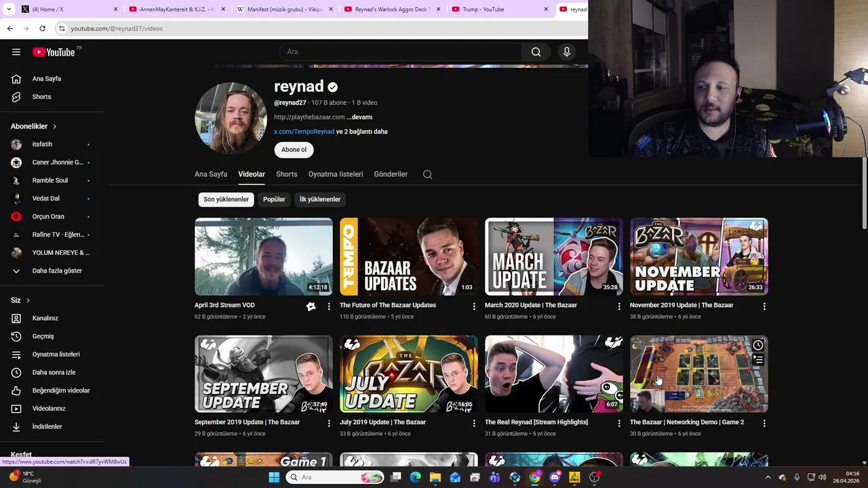Select the İlk yüklenenler filter chip
Viewport: 868px width, 488px height.
click(x=320, y=199)
